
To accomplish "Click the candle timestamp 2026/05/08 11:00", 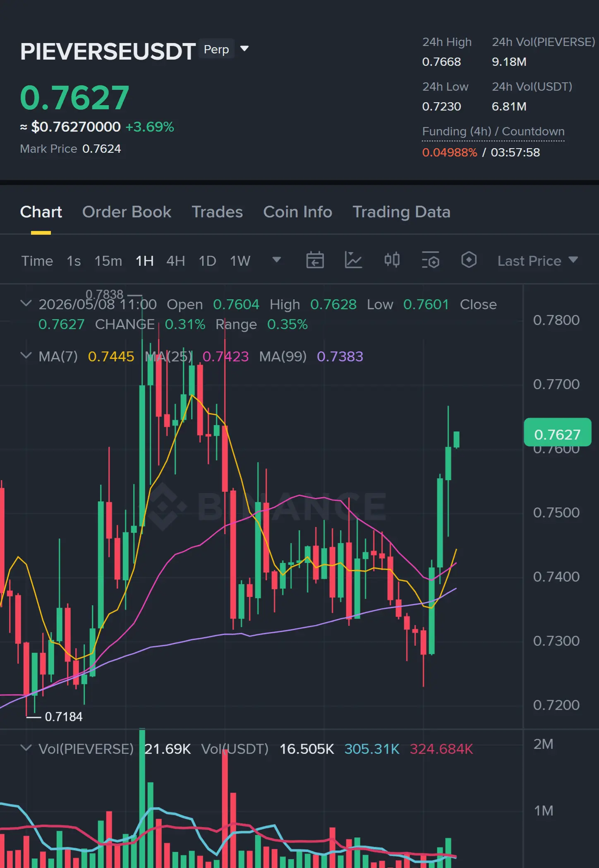I will tap(98, 304).
